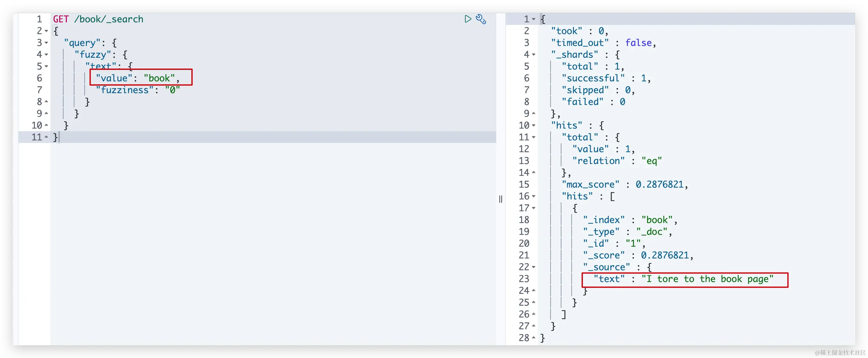
Task: Click the "I tore to the book page" text
Action: [x=707, y=279]
